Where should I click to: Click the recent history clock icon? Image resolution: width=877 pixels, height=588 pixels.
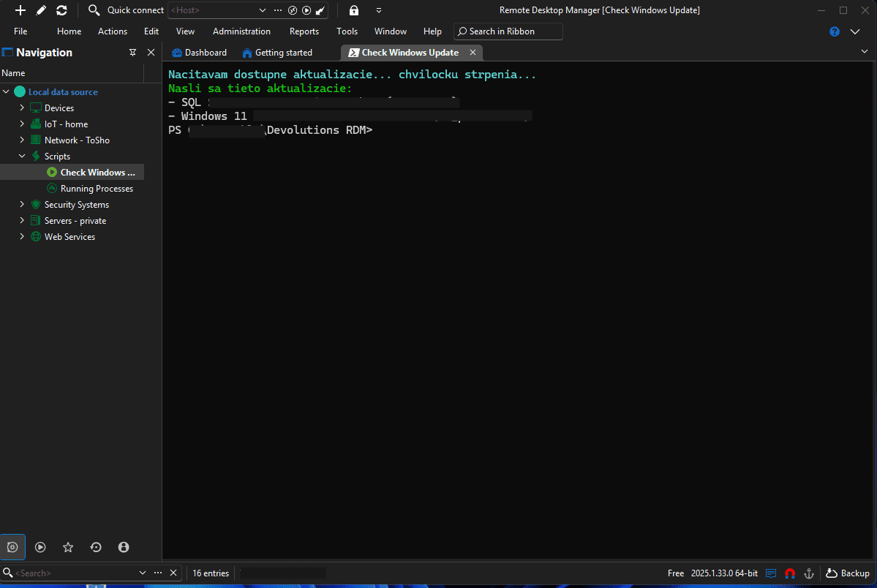(96, 547)
